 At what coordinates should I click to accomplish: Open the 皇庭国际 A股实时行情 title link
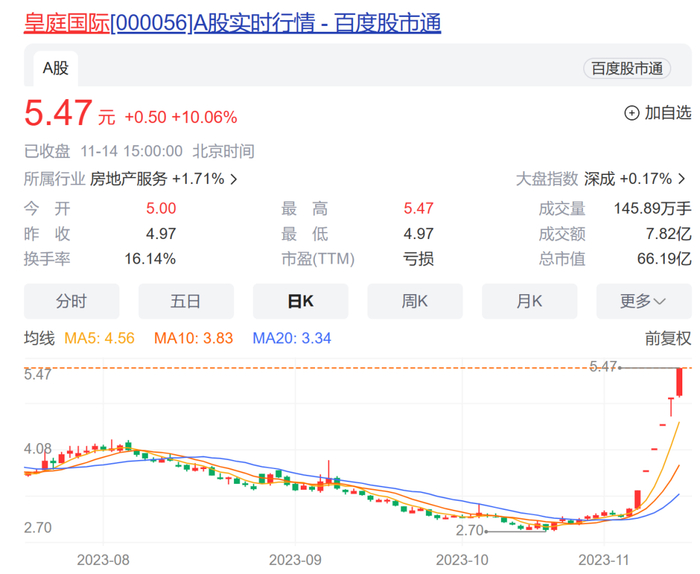(232, 23)
